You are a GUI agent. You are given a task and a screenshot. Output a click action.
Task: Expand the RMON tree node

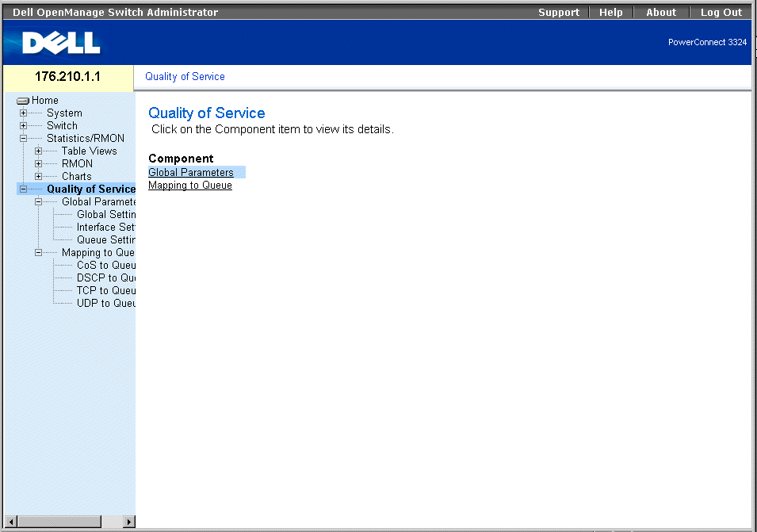pos(38,163)
